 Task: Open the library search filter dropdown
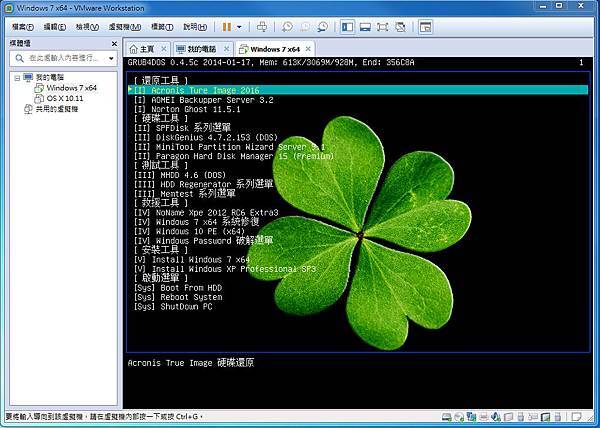tap(111, 59)
